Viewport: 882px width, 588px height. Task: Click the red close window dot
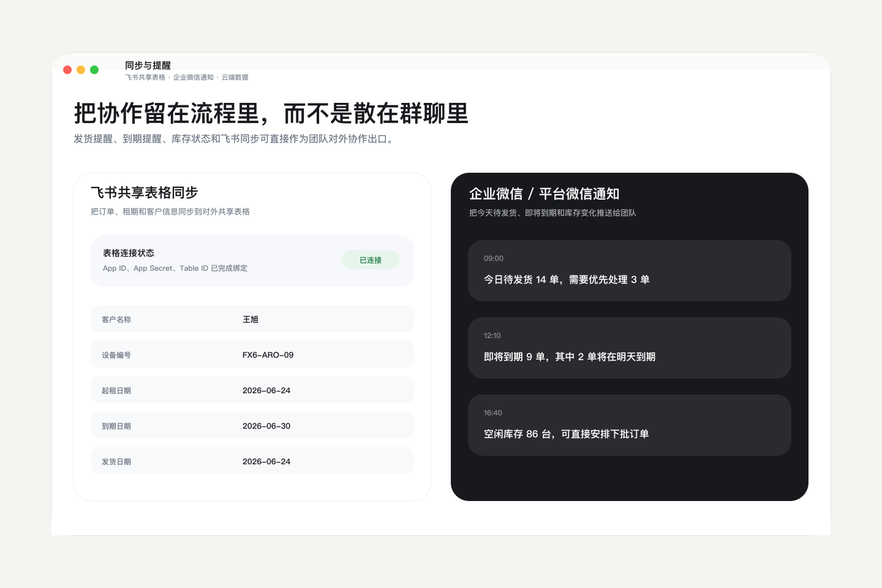point(67,70)
